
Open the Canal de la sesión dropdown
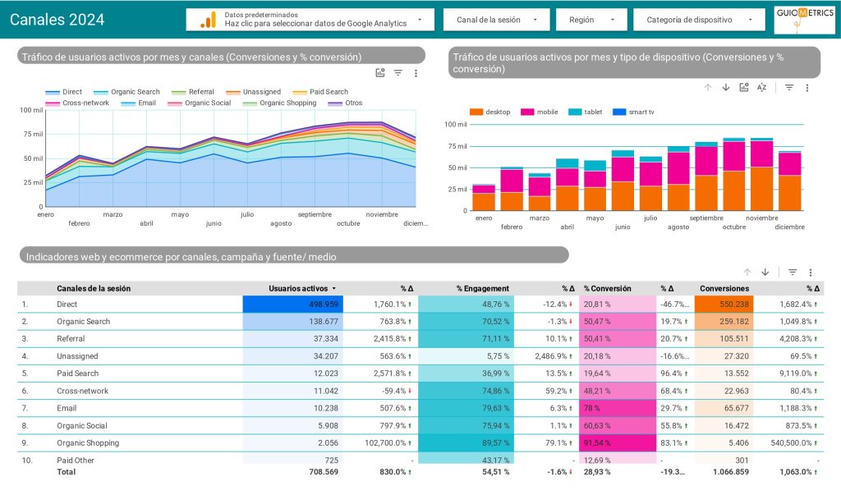[497, 20]
